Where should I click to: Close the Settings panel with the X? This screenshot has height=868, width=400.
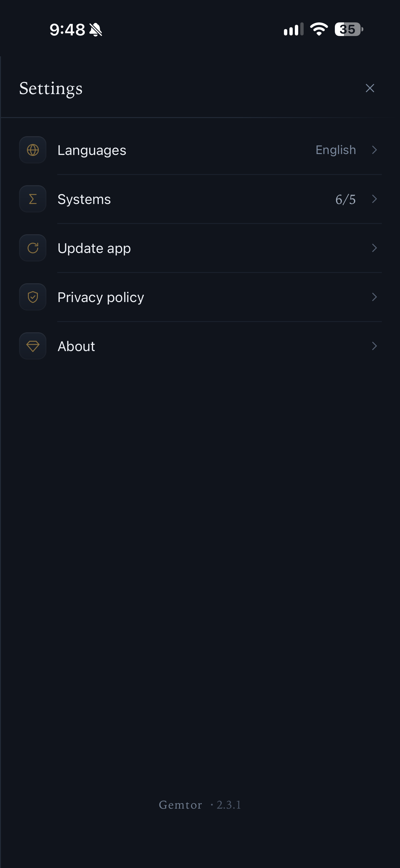coord(370,88)
